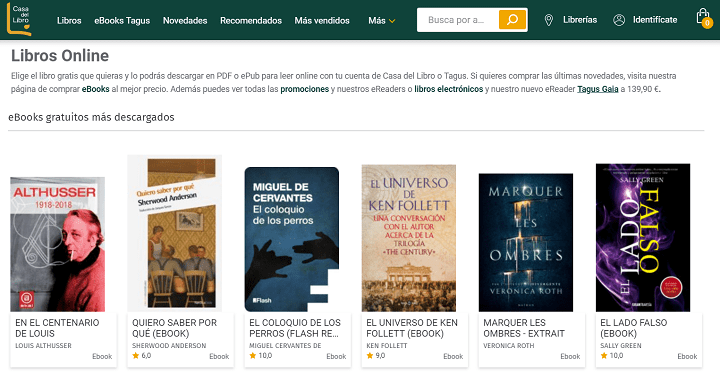Open the Marquer les Ombres cover

pos(526,243)
